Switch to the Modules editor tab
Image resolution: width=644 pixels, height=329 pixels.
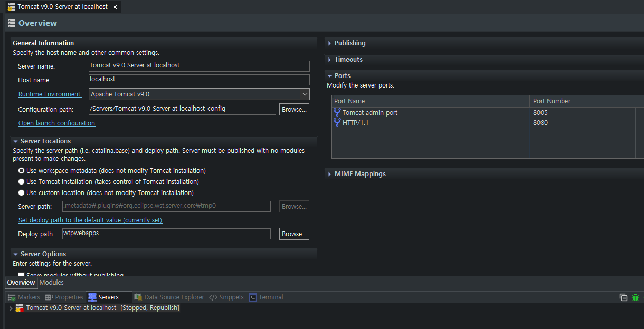(x=52, y=283)
